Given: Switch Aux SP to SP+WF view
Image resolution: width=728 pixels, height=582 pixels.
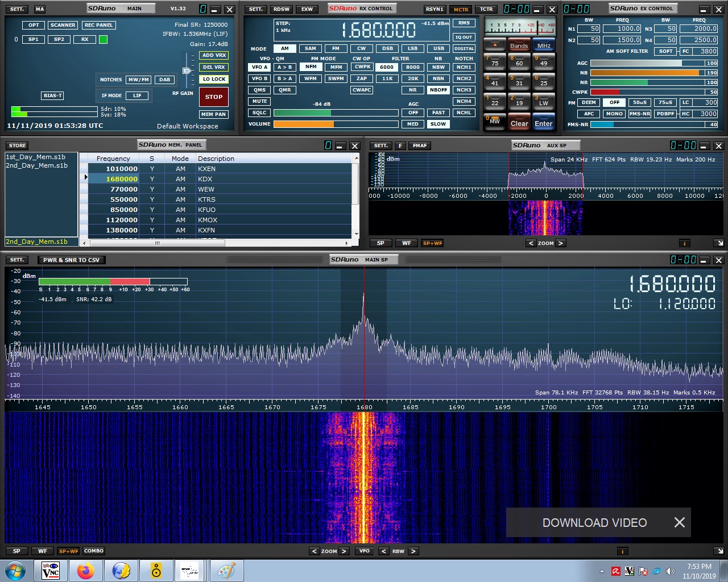Looking at the screenshot, I should tap(432, 243).
